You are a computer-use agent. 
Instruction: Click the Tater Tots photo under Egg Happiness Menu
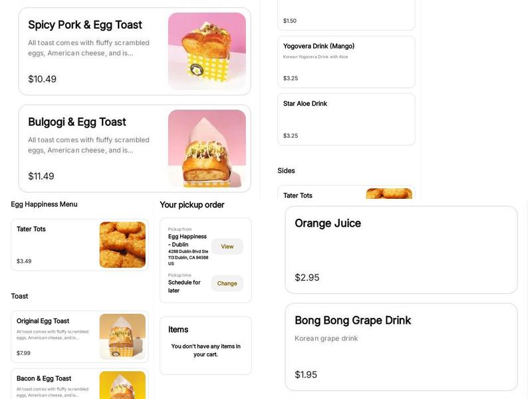pos(122,245)
